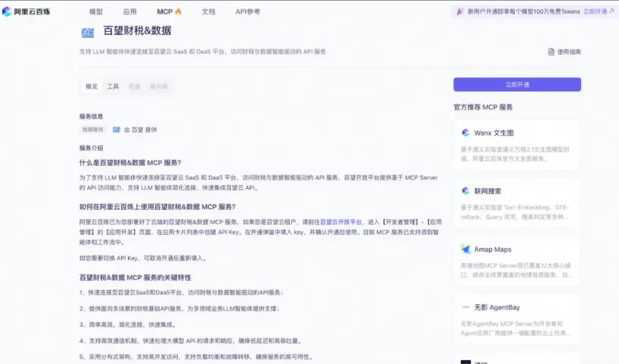Open the 文档 menu in top navigation
The width and height of the screenshot is (619, 364).
tap(208, 11)
